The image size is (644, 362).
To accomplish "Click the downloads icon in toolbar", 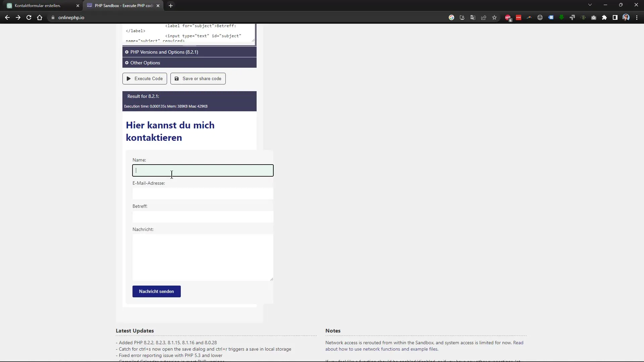I will pos(462,18).
